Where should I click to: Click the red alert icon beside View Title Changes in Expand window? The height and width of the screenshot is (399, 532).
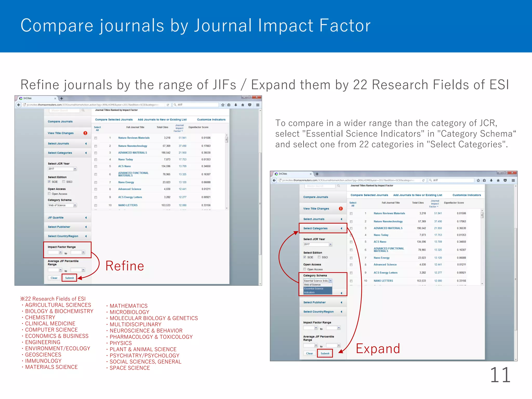(341, 209)
